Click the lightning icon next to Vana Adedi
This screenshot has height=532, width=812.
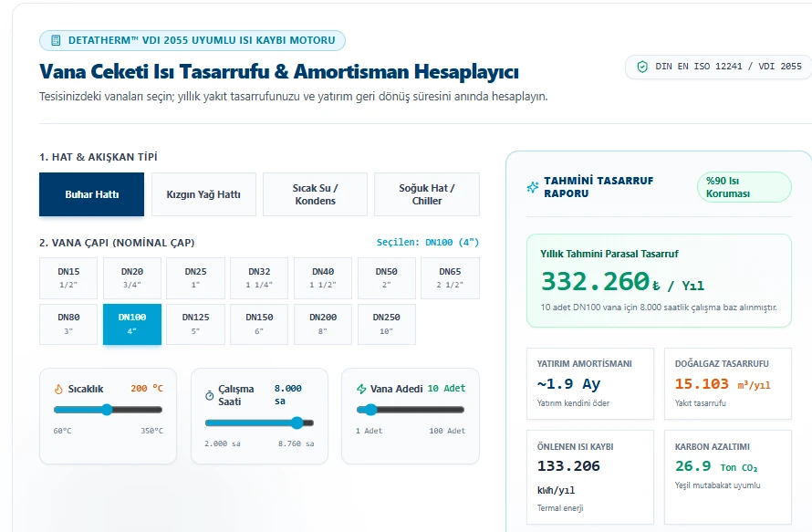point(361,389)
